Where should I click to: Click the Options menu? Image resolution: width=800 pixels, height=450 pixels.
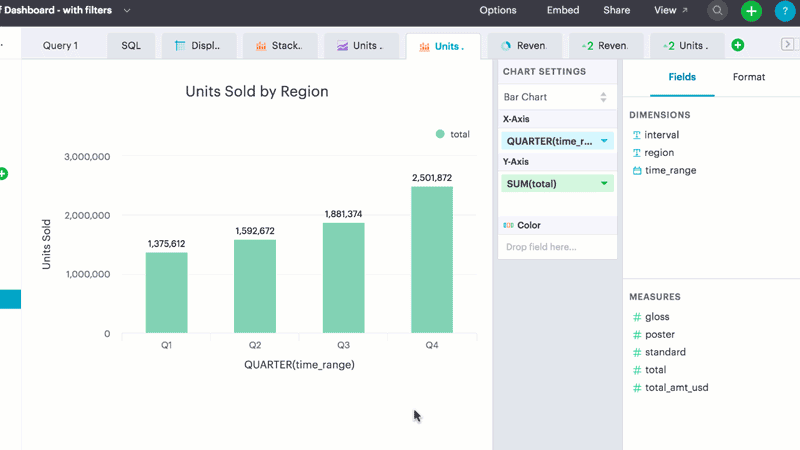498,10
